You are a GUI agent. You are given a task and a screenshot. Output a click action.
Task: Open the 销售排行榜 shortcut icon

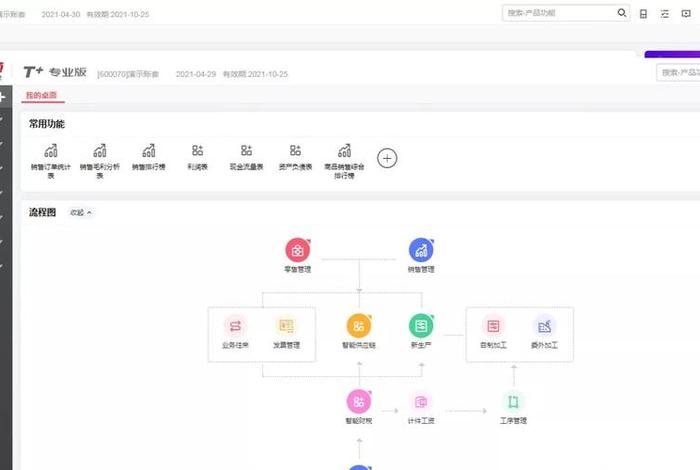[x=149, y=151]
